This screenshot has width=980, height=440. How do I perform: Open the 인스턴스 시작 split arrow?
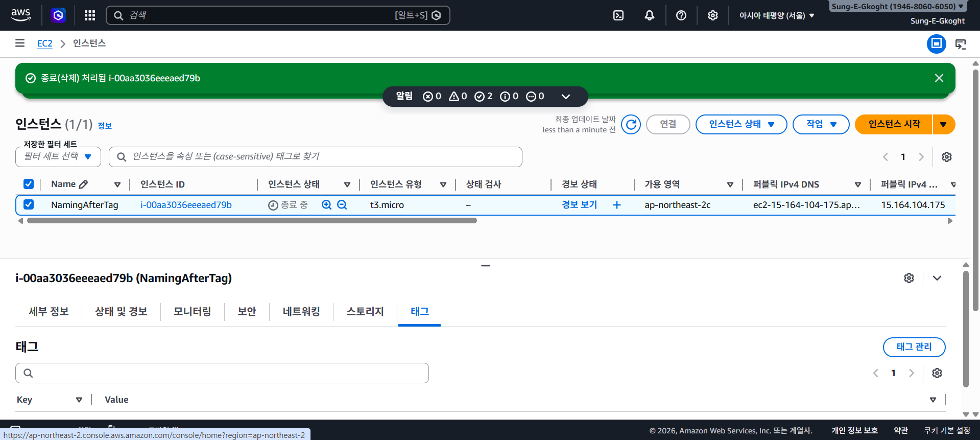pyautogui.click(x=944, y=124)
